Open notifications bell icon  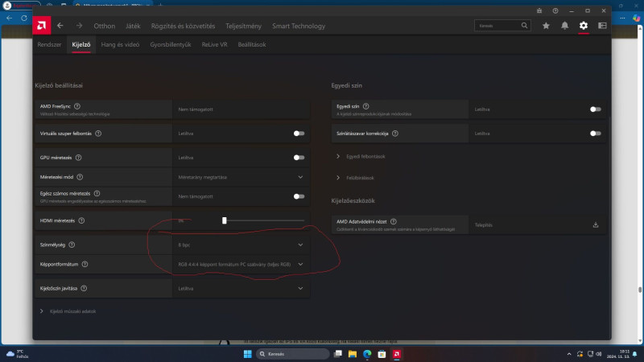click(565, 26)
